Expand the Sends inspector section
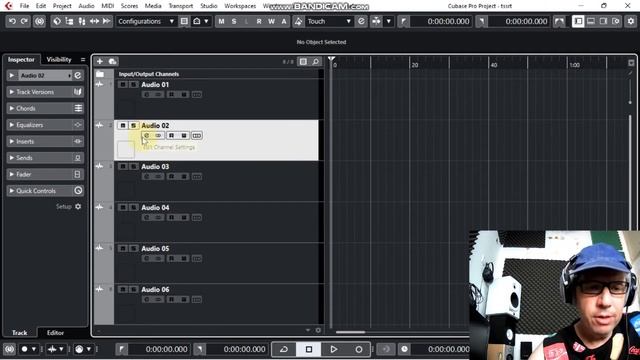Viewport: 640px width, 360px height. pos(45,158)
